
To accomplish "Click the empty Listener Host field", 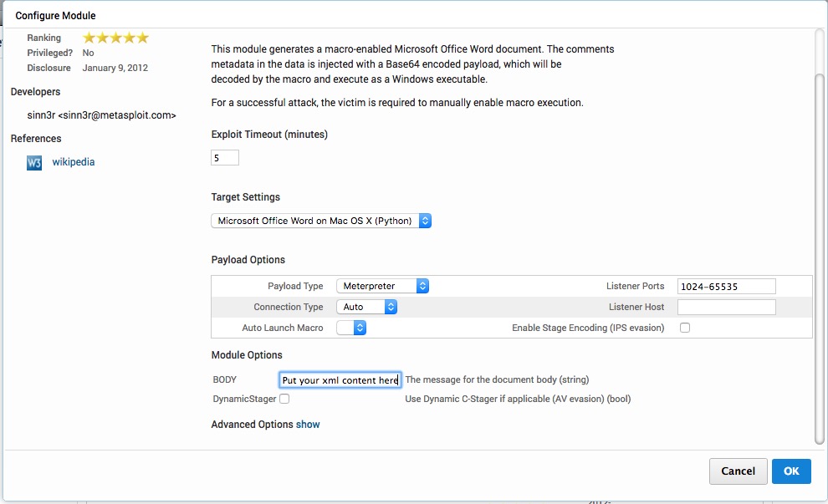I will (726, 307).
